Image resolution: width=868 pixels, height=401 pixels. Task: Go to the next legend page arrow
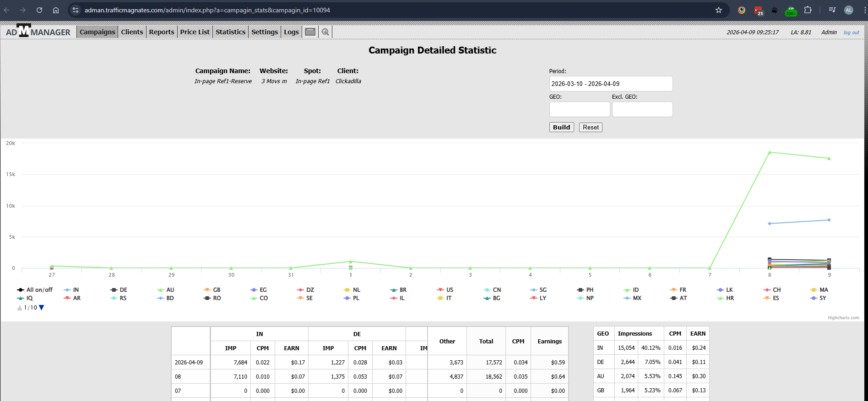[42, 308]
